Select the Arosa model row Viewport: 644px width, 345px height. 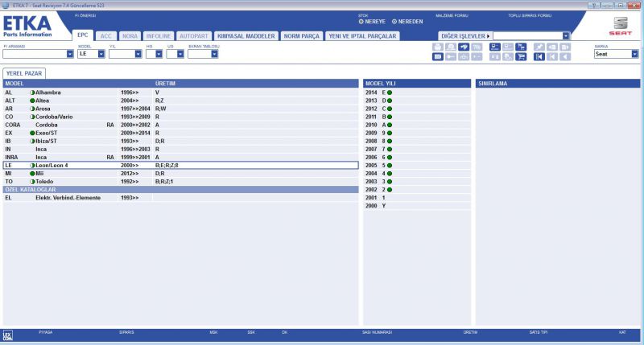point(180,109)
